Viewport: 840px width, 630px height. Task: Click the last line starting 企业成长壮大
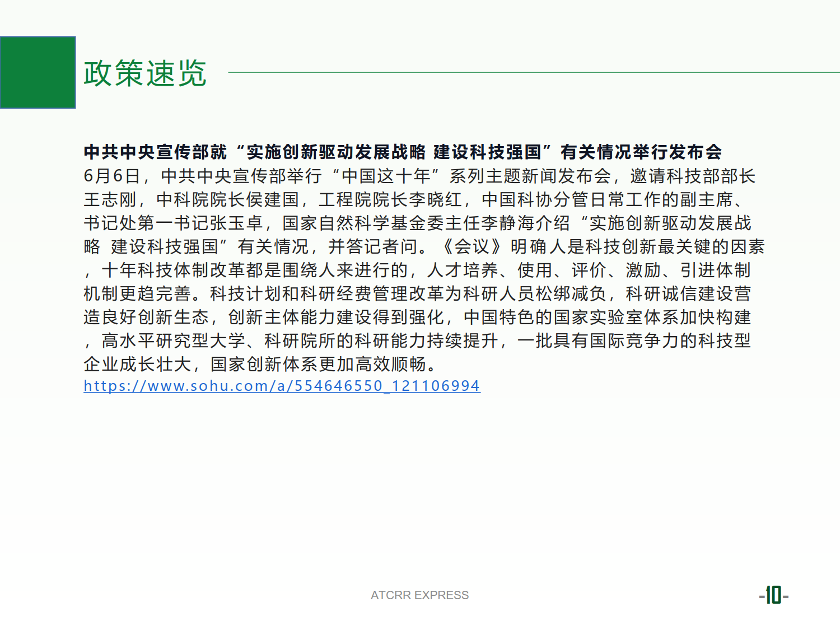tap(260, 364)
